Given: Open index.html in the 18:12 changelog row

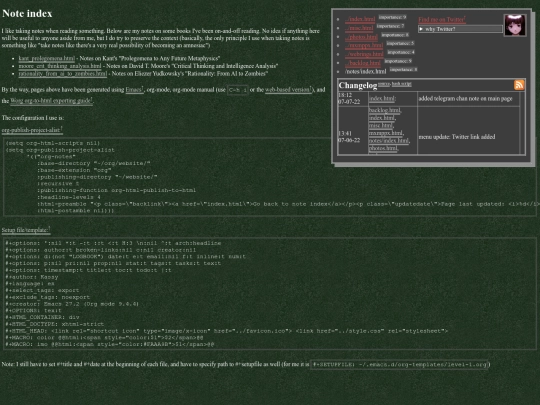Looking at the screenshot, I should tap(382, 99).
